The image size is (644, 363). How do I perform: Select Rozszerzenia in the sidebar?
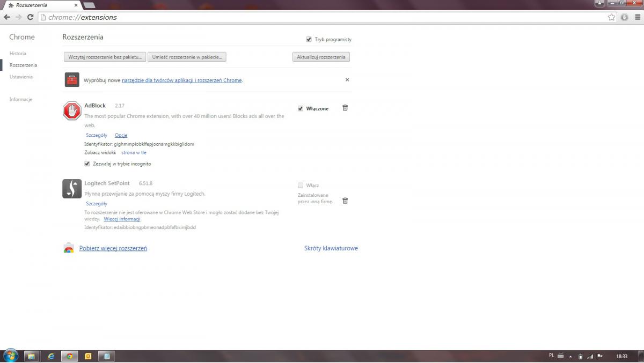[x=23, y=65]
